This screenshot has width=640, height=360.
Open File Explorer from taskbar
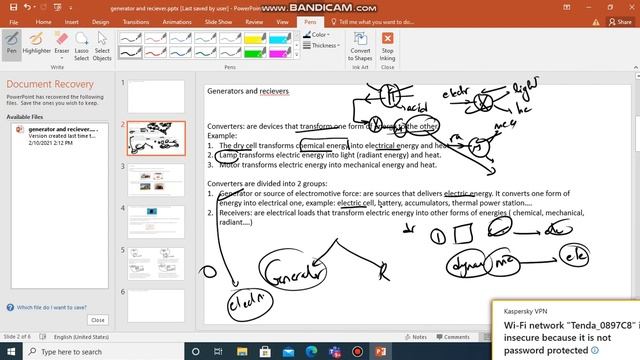coord(242,351)
